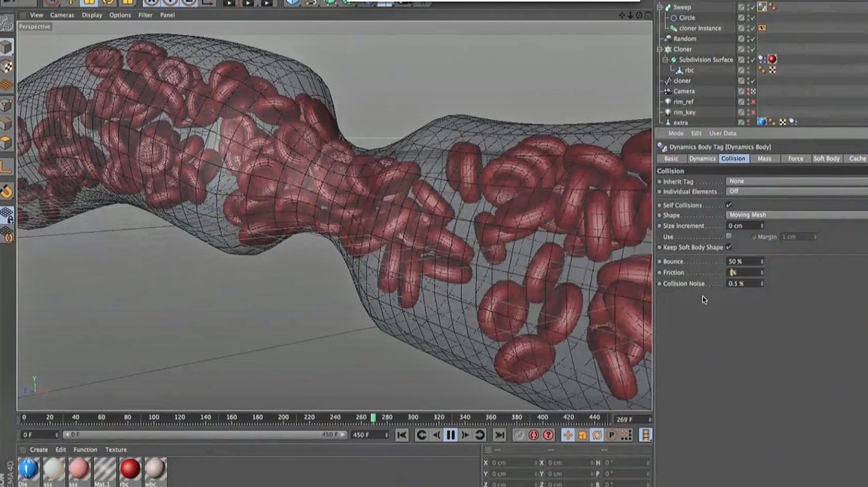Click the Camera object icon in the tree
Image resolution: width=868 pixels, height=487 pixels.
[668, 91]
